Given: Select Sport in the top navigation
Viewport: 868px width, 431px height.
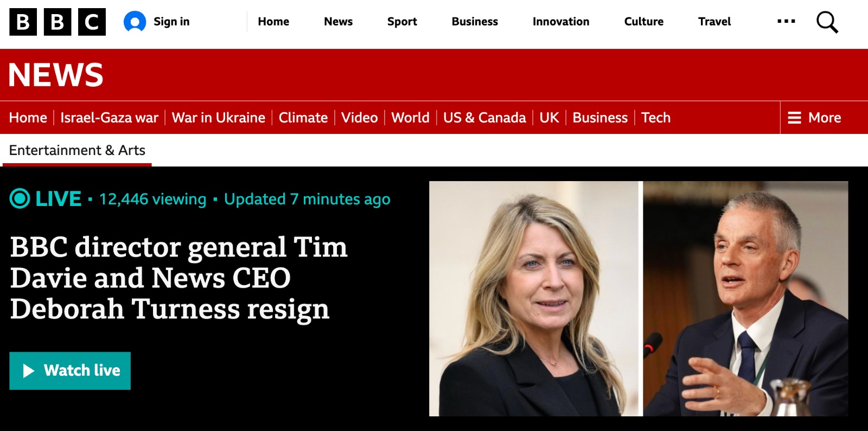Looking at the screenshot, I should click(x=402, y=22).
